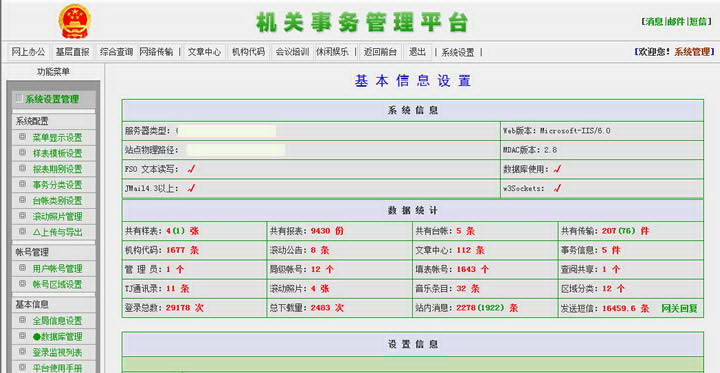
Task: Open the 休闲娱乐 menu item
Action: 332,52
